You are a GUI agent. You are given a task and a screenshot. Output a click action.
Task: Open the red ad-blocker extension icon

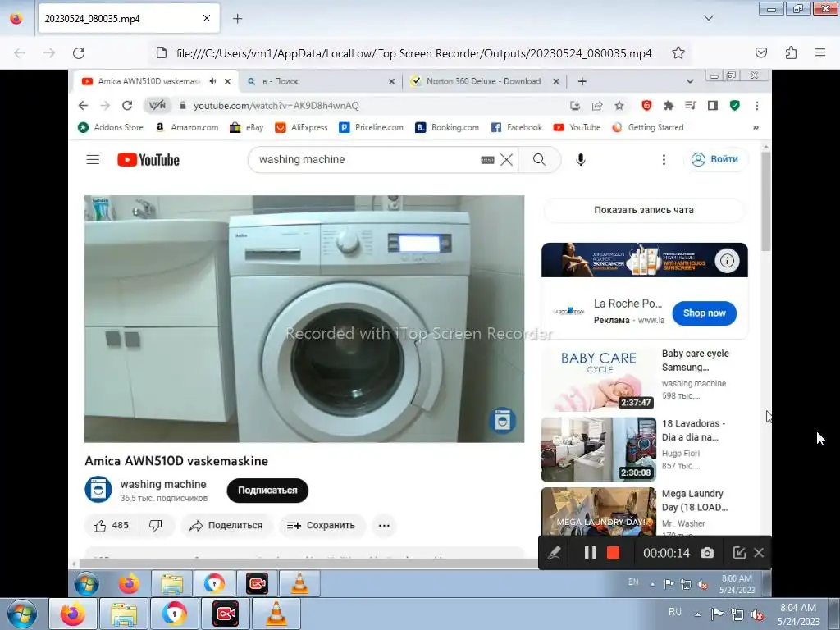click(x=646, y=106)
